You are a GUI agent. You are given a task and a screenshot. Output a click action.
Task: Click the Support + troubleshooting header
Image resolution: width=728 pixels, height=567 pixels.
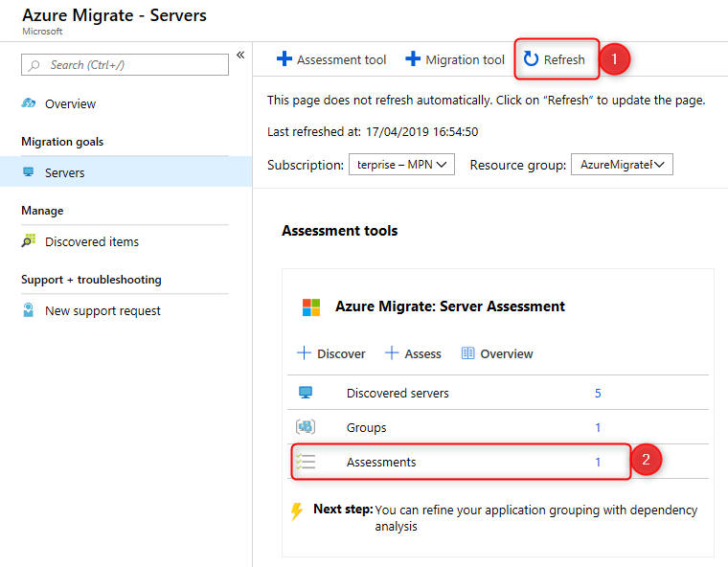pyautogui.click(x=91, y=280)
